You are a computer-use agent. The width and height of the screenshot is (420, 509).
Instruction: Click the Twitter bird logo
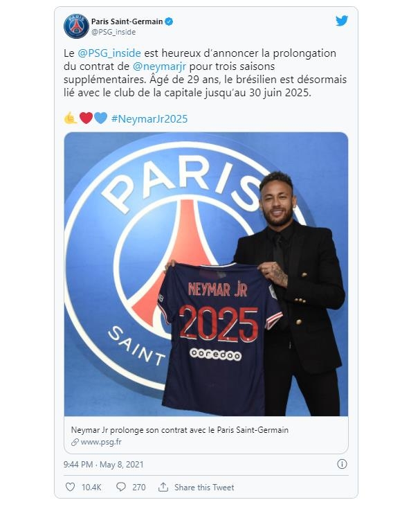point(342,21)
